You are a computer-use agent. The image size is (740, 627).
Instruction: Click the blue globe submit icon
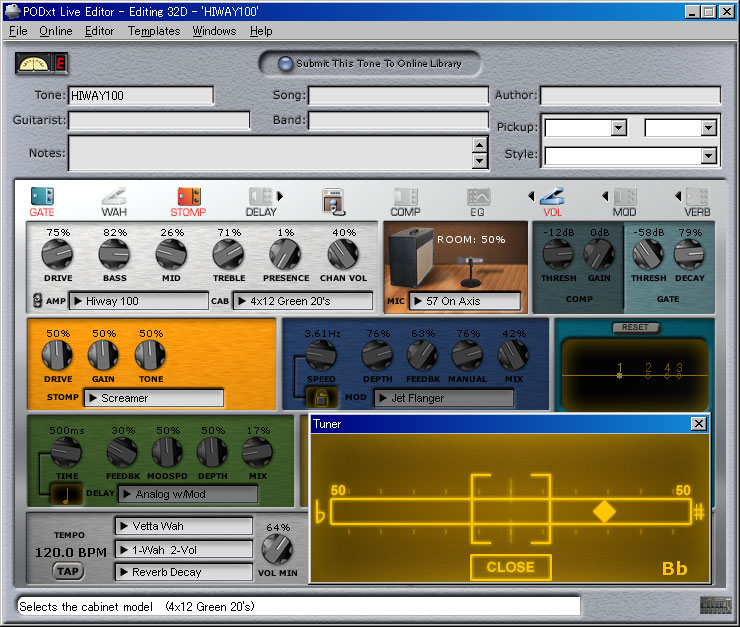(x=285, y=64)
